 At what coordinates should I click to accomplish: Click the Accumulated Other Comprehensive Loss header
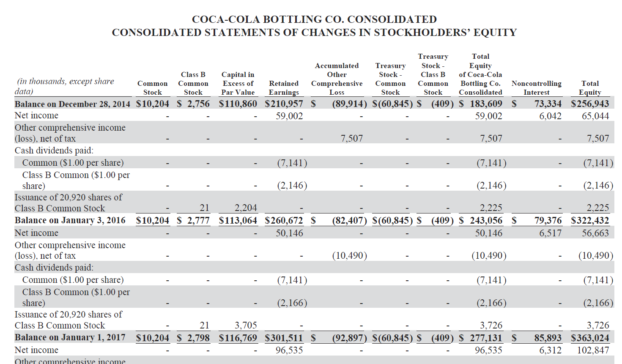coord(337,79)
